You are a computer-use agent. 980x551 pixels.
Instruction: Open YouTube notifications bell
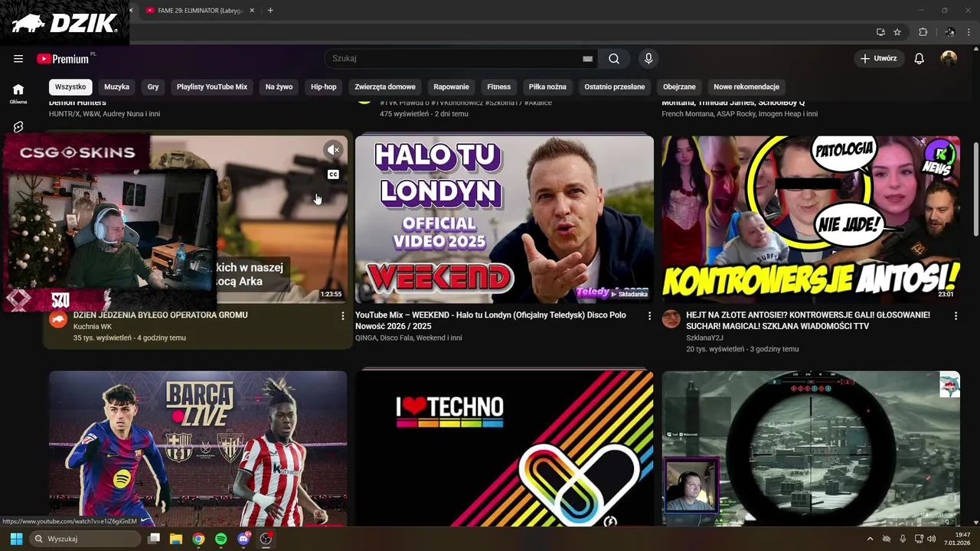[920, 59]
